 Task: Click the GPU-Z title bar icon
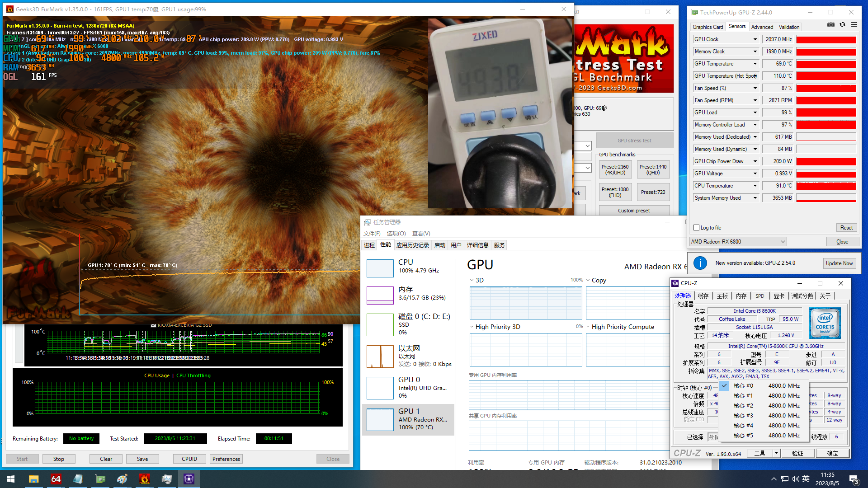(694, 12)
